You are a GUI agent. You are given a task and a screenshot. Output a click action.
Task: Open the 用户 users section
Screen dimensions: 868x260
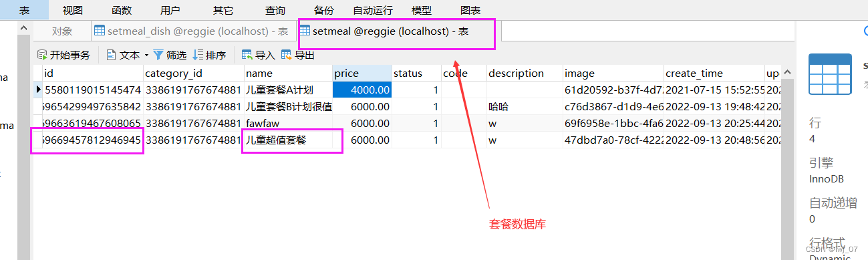pyautogui.click(x=170, y=10)
